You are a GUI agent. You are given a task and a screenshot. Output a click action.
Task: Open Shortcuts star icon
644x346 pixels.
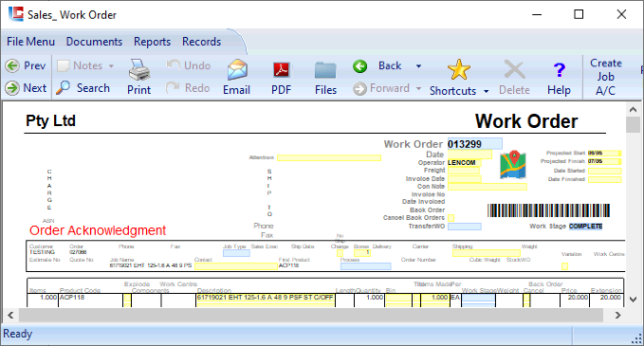(x=459, y=69)
